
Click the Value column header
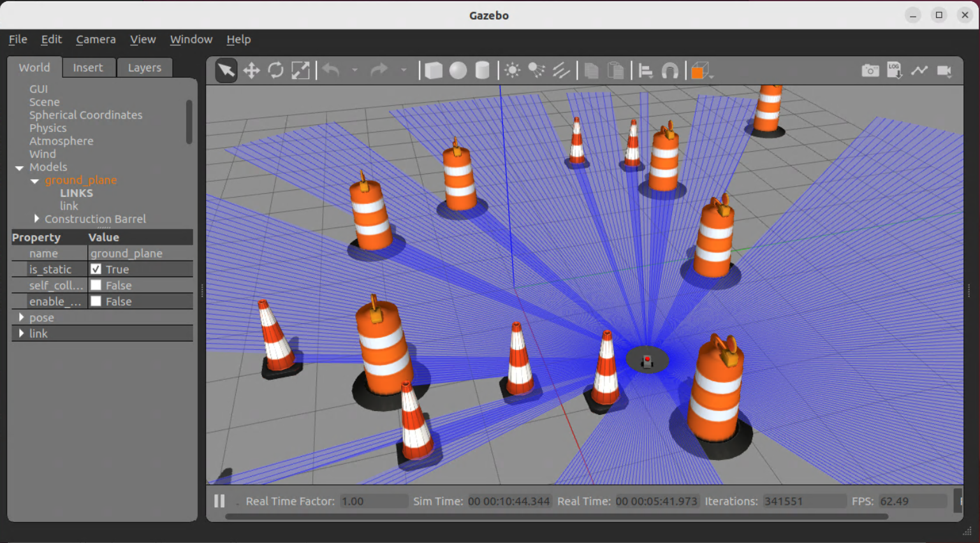pos(104,237)
